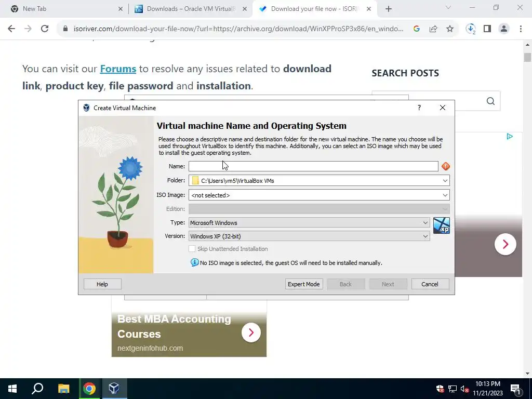
Task: Click the name error warning icon
Action: coord(445,166)
